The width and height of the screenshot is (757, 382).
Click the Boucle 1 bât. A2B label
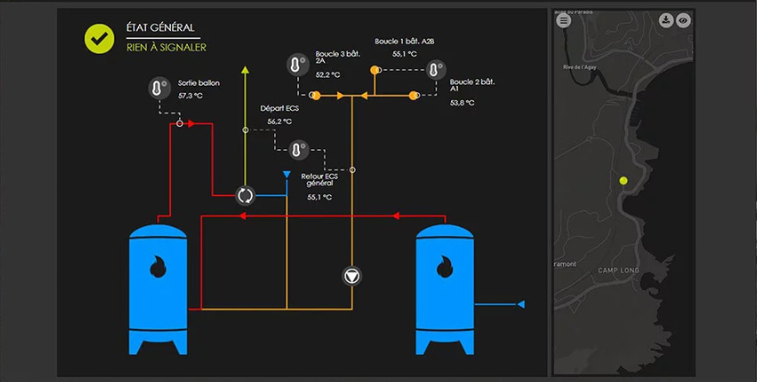pyautogui.click(x=405, y=42)
